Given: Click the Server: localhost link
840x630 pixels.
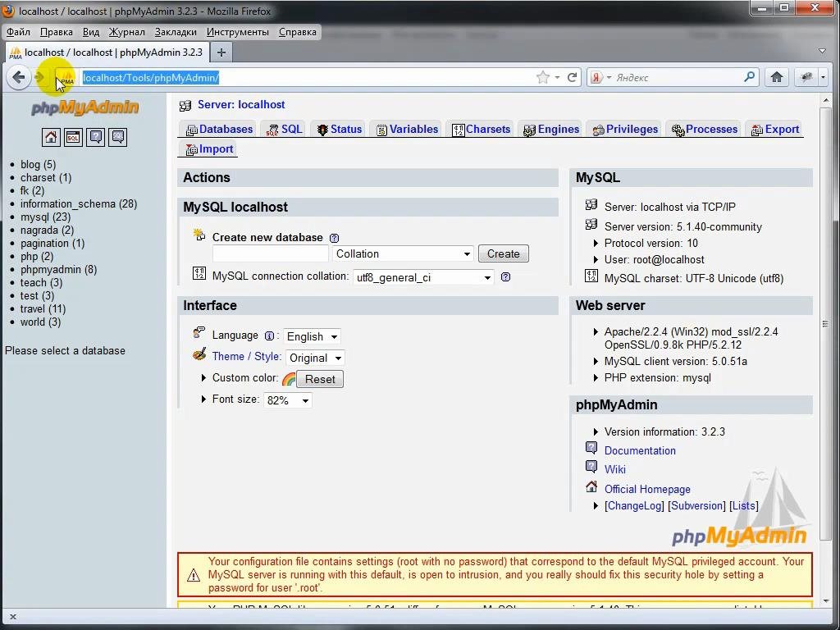Looking at the screenshot, I should (241, 104).
